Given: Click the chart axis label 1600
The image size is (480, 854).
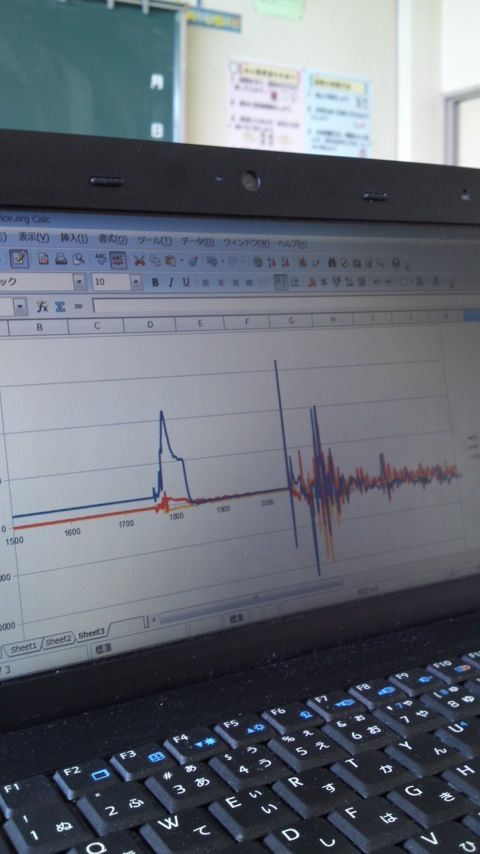Looking at the screenshot, I should (71, 532).
